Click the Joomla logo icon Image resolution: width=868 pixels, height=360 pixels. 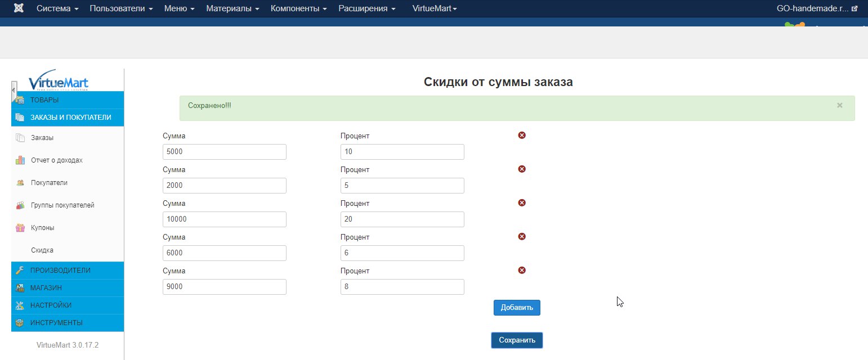click(19, 8)
